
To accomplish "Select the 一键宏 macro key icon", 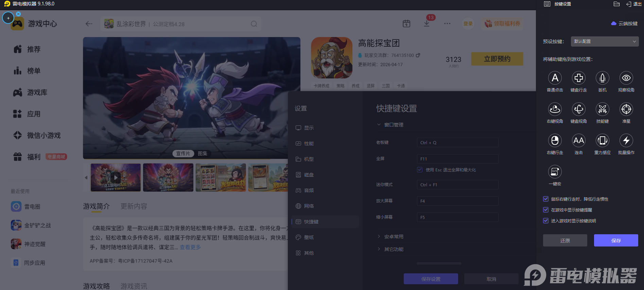I will click(x=555, y=172).
